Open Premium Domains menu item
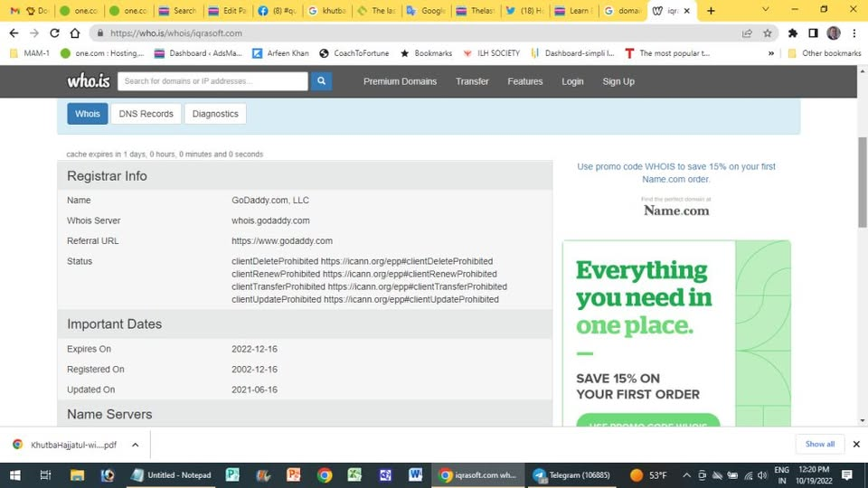868x488 pixels. (400, 81)
